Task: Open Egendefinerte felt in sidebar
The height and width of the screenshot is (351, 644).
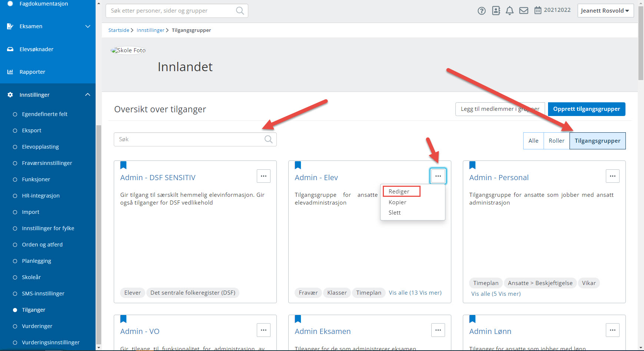Action: (x=44, y=114)
